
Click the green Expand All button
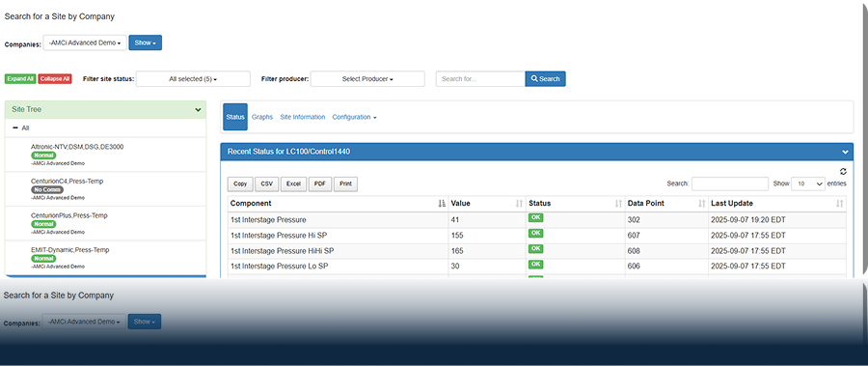coord(20,79)
